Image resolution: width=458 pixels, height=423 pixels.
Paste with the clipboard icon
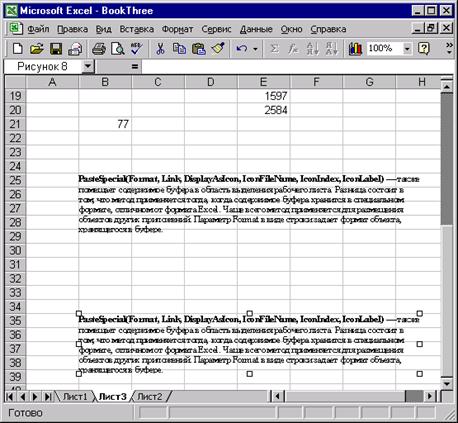point(199,49)
